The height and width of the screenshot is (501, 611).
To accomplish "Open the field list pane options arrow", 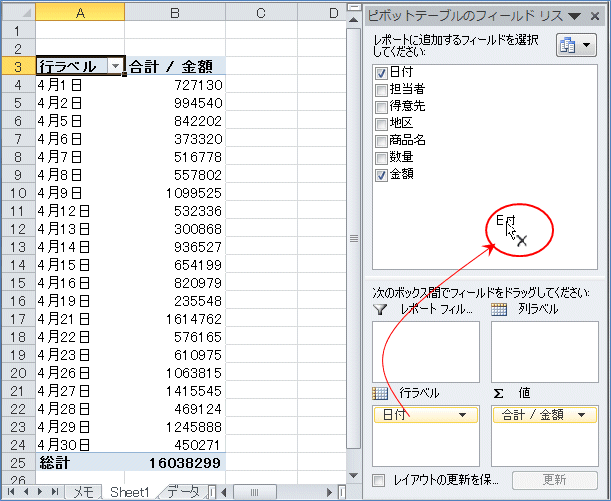I will pos(574,16).
